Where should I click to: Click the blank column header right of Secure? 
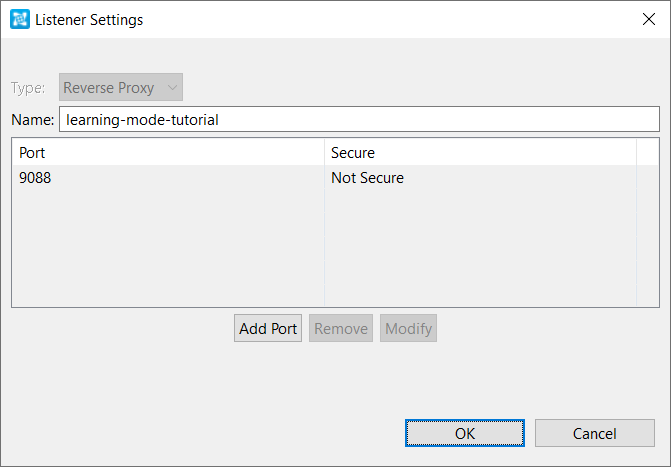(647, 153)
